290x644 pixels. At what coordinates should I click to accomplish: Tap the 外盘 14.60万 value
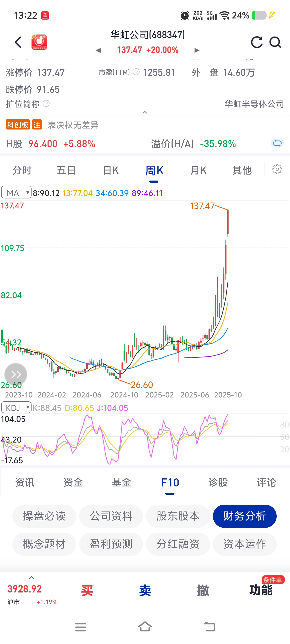pos(239,72)
